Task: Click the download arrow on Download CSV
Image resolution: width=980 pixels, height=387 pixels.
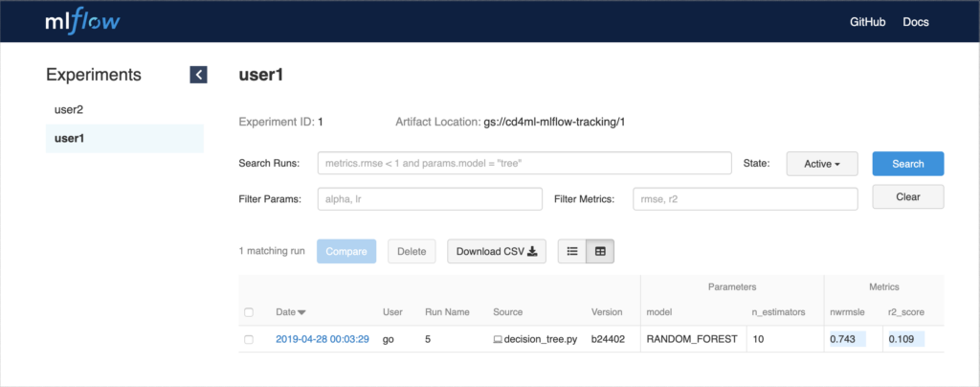Action: (532, 251)
